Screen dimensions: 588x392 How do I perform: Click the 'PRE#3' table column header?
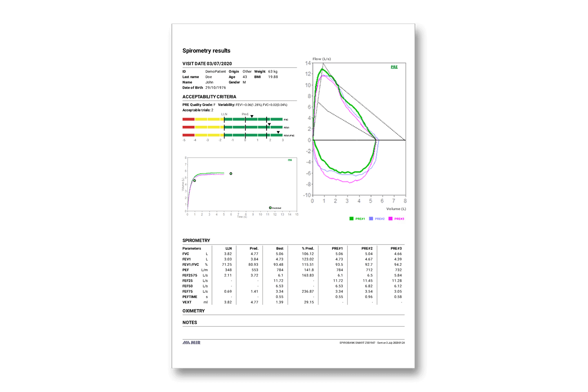[396, 248]
